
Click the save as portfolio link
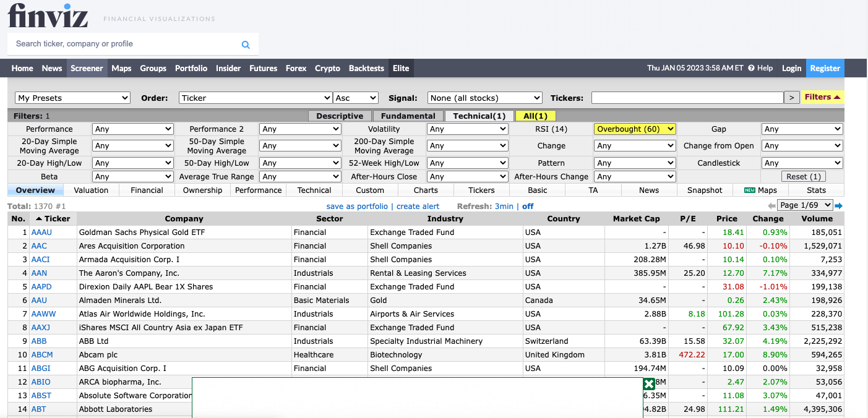point(357,207)
